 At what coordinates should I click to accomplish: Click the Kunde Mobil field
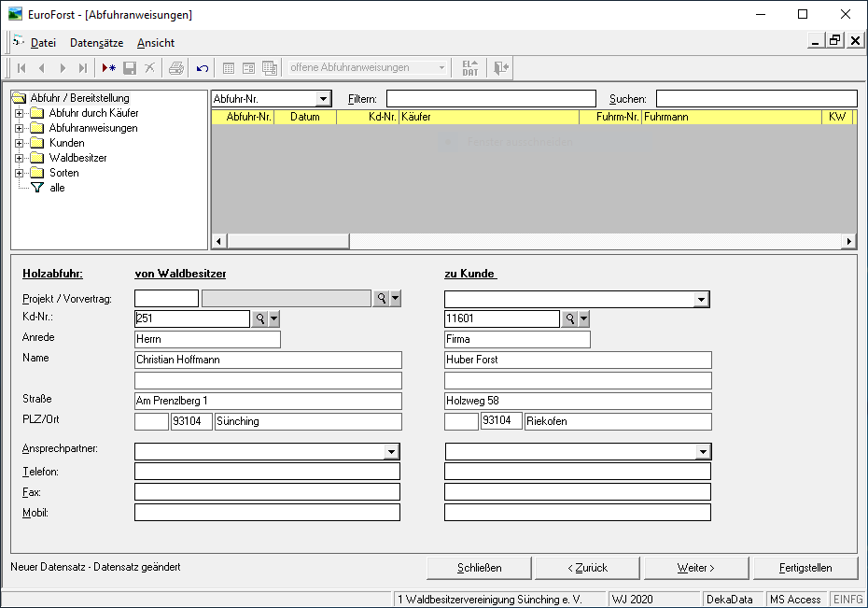coord(578,512)
